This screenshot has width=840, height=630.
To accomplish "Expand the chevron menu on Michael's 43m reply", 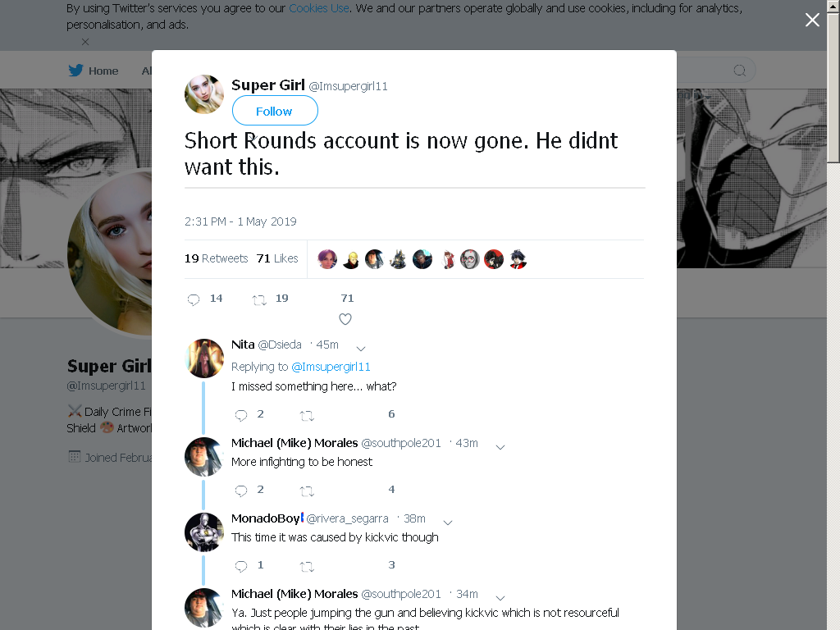I will [500, 447].
